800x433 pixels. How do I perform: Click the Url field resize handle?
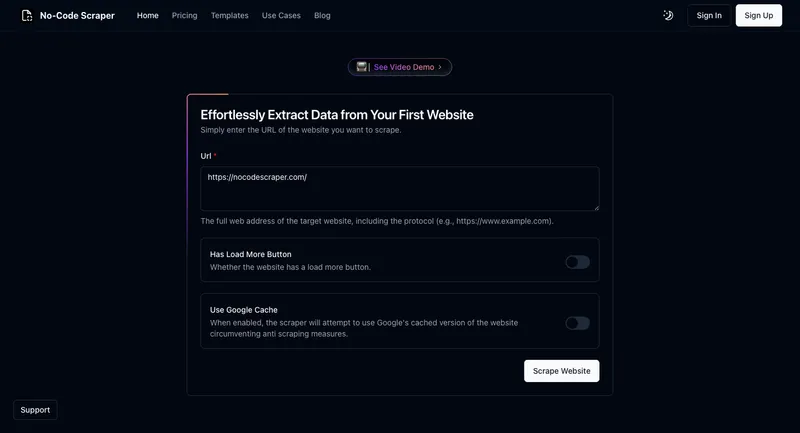tap(596, 208)
